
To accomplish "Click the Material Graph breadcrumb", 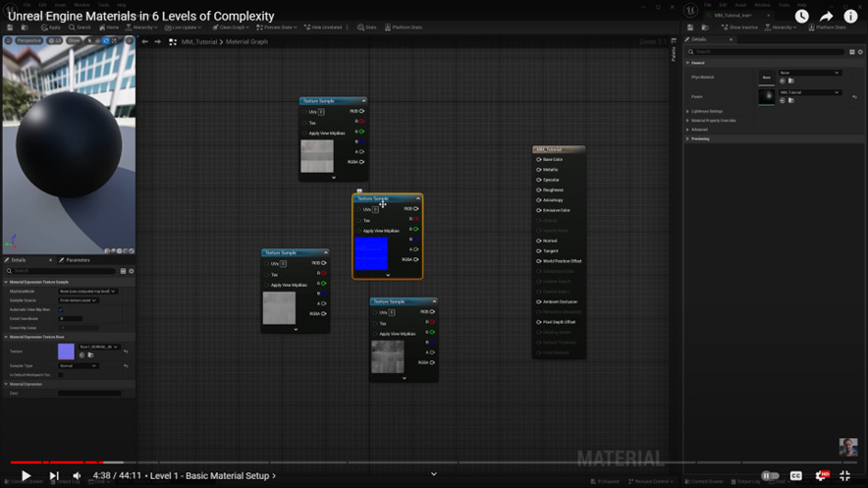I will click(x=246, y=41).
